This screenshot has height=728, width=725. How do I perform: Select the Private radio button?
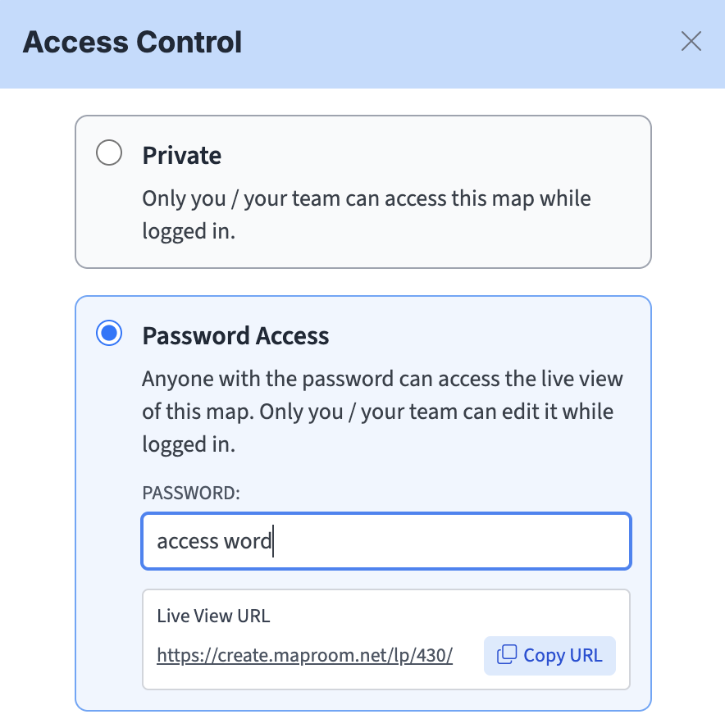coord(109,153)
